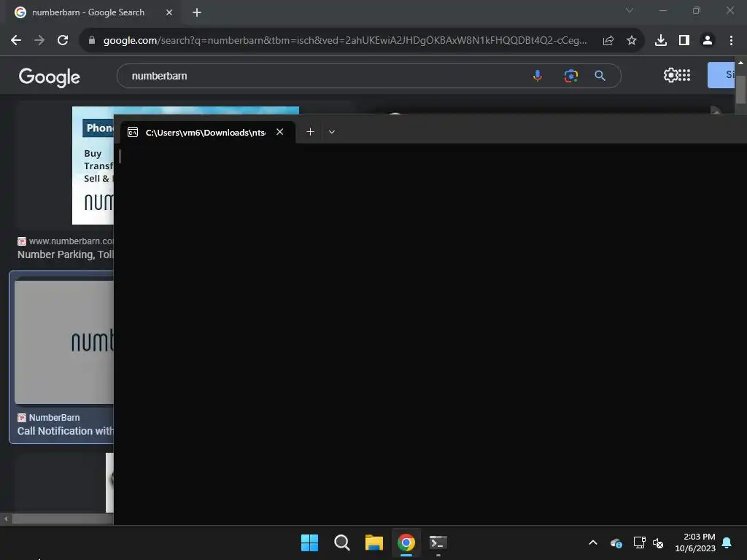Viewport: 747px width, 560px height.
Task: Open the muted volume tray icon
Action: [x=658, y=542]
